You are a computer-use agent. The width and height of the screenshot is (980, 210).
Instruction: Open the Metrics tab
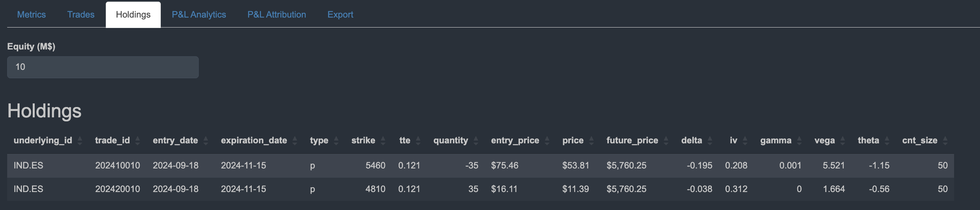coord(32,15)
